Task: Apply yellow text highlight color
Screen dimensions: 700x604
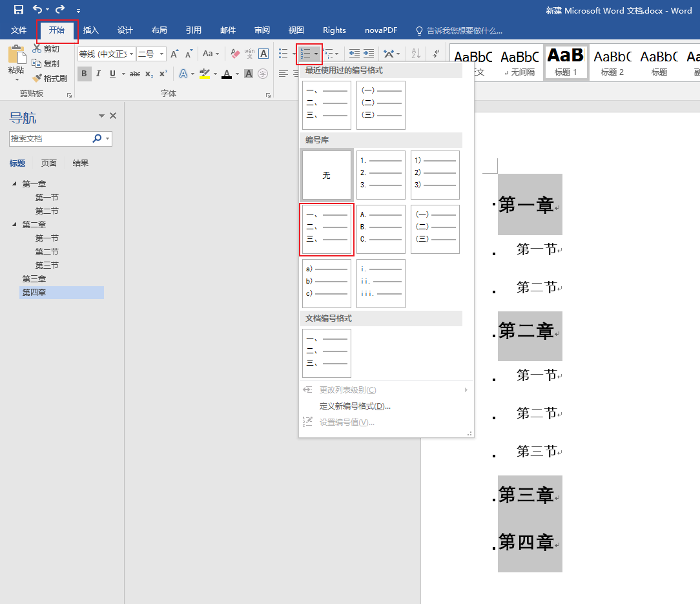Action: [x=205, y=74]
